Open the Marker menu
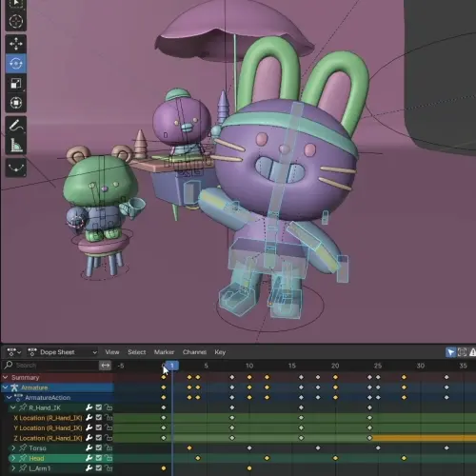476x476 pixels. tap(164, 352)
